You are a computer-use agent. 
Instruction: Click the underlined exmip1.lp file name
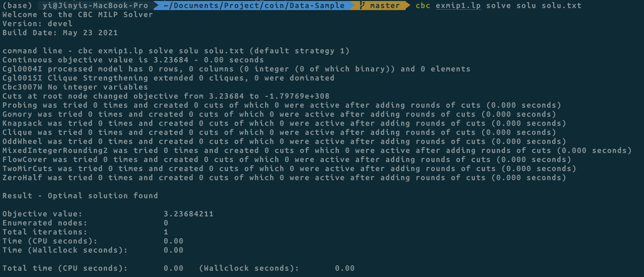pos(458,6)
